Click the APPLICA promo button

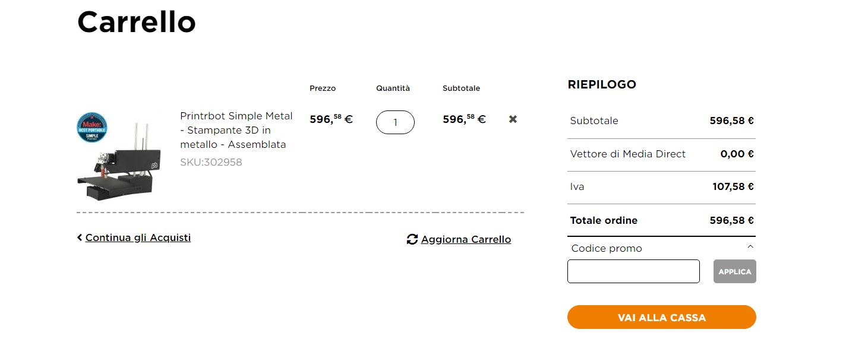(x=735, y=271)
